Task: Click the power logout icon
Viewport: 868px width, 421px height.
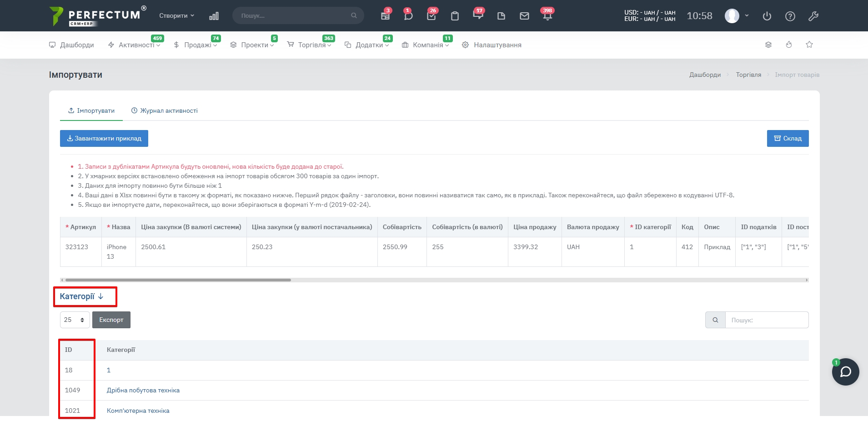Action: pos(767,16)
